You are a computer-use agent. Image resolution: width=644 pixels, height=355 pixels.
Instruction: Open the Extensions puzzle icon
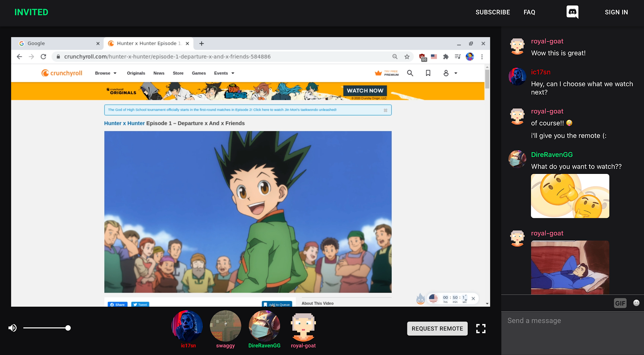446,57
